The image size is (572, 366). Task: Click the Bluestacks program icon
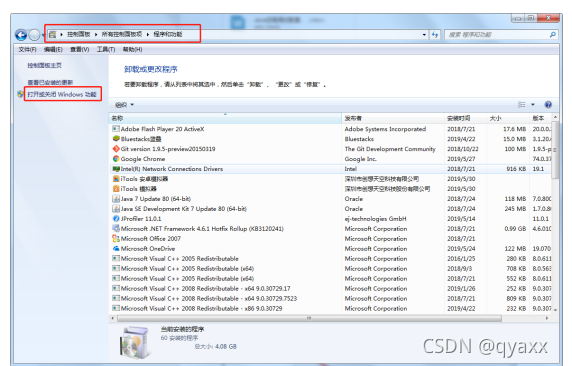[116, 139]
